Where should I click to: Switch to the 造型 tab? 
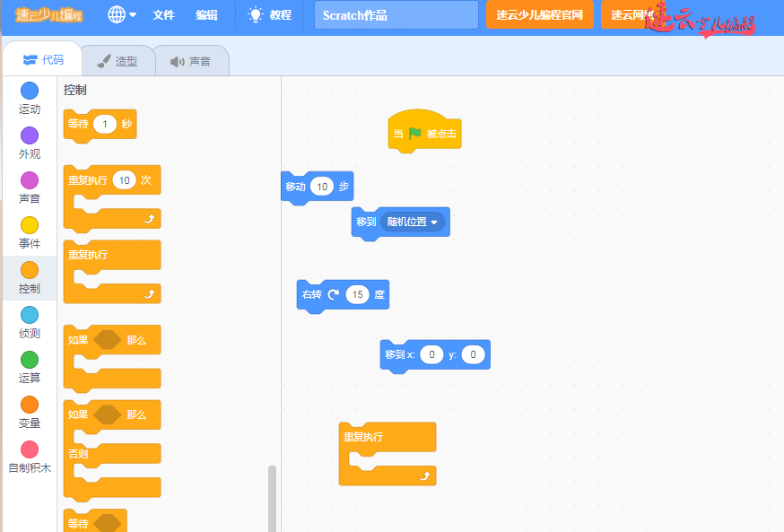tap(118, 61)
